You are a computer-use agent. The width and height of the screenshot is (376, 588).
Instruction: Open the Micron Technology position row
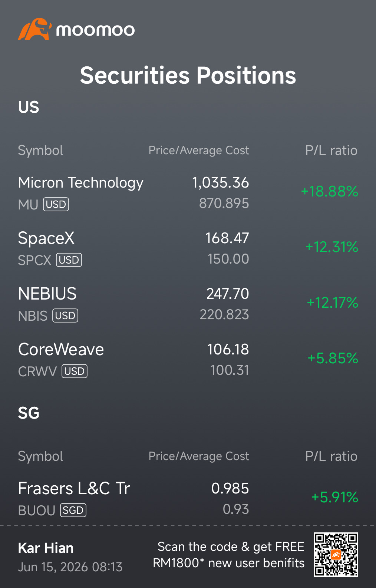tap(188, 193)
